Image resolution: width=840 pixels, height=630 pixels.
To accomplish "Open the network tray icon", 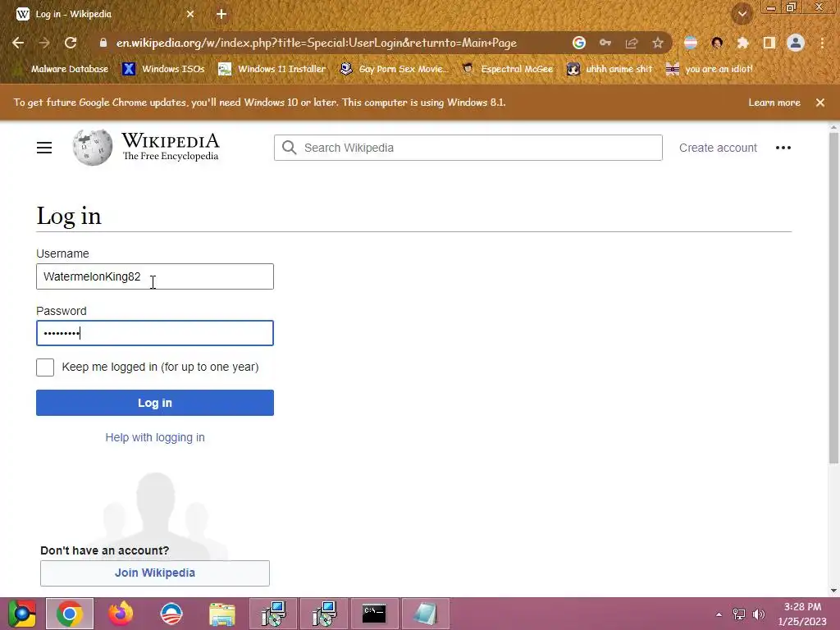I will click(x=739, y=614).
